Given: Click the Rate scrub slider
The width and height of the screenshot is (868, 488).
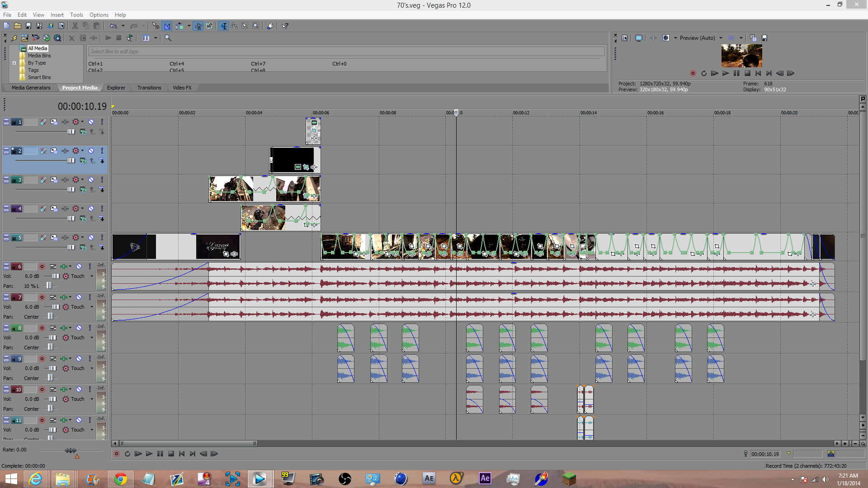Looking at the screenshot, I should [x=71, y=450].
